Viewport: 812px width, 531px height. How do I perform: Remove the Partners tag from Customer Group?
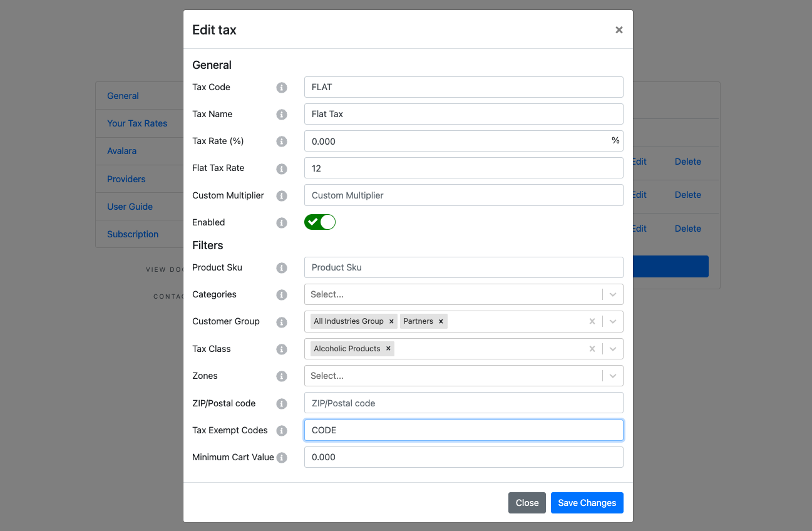pos(441,321)
